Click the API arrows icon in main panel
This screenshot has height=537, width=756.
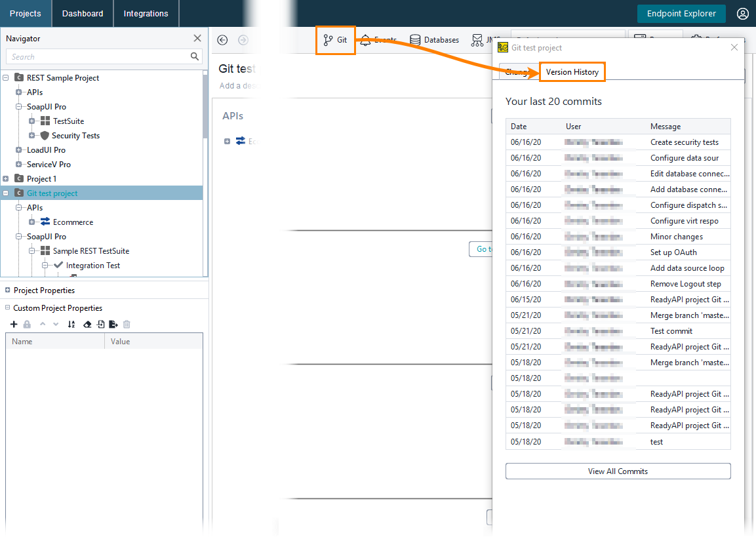(240, 141)
